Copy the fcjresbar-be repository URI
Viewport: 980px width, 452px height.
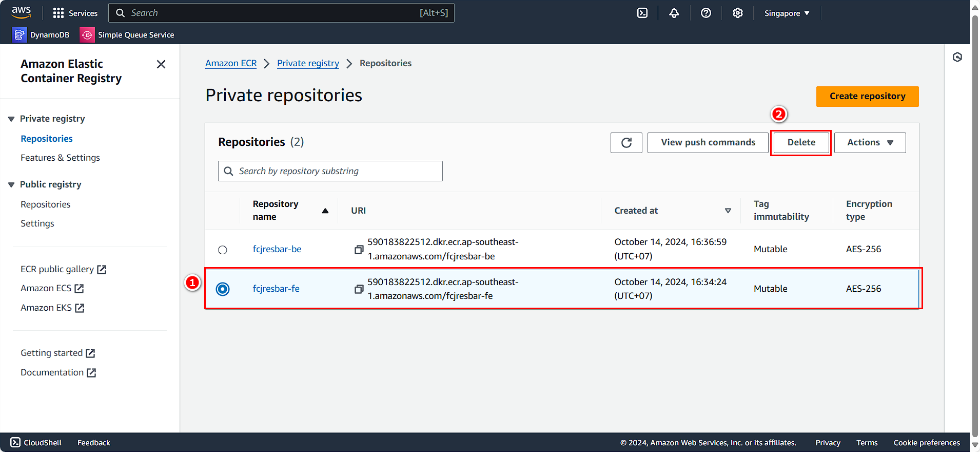[359, 250]
